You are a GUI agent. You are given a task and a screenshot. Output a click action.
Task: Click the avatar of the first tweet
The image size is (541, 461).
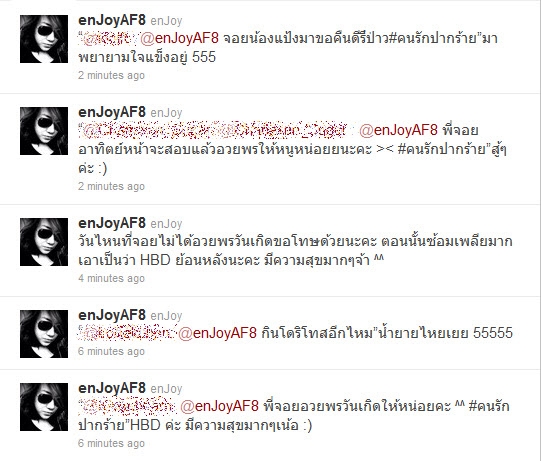pyautogui.click(x=44, y=39)
